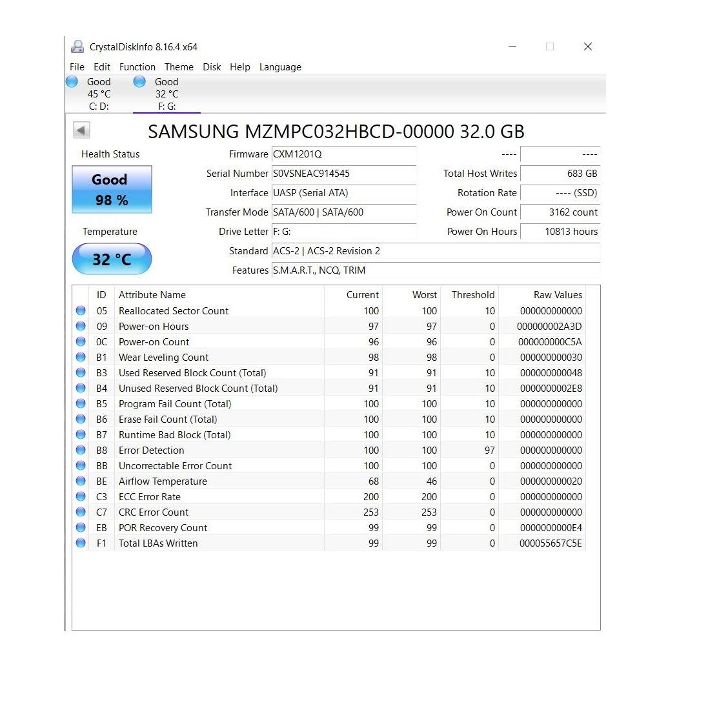Image resolution: width=728 pixels, height=728 pixels.
Task: Click the previous disk arrow icon
Action: coord(81,130)
